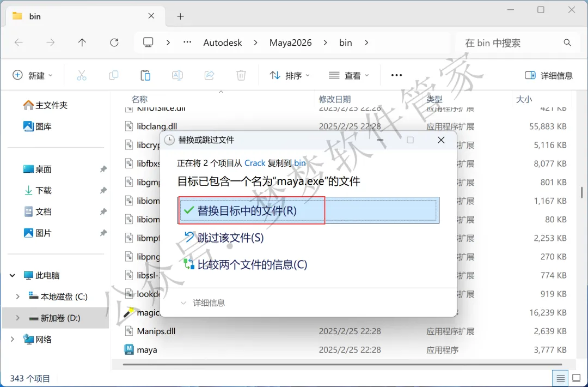Click the New (新建) button

33,75
